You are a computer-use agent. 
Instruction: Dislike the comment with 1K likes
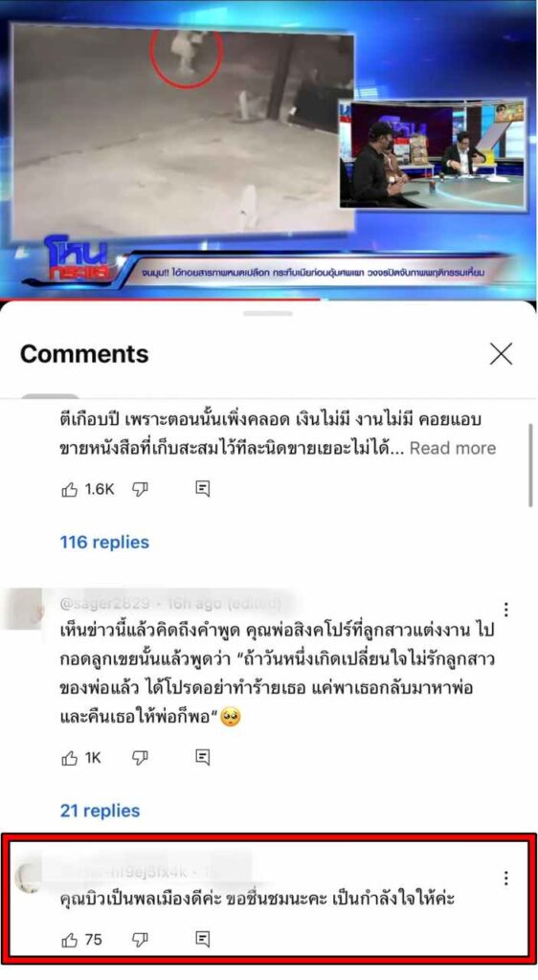pos(140,758)
